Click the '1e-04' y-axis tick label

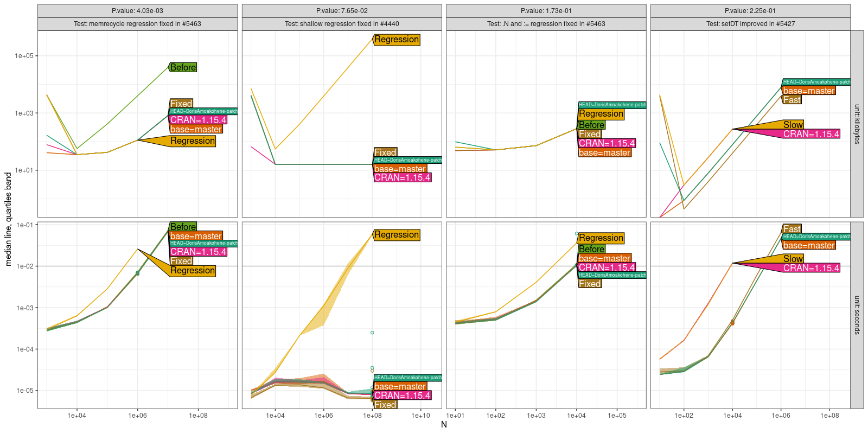click(x=25, y=349)
